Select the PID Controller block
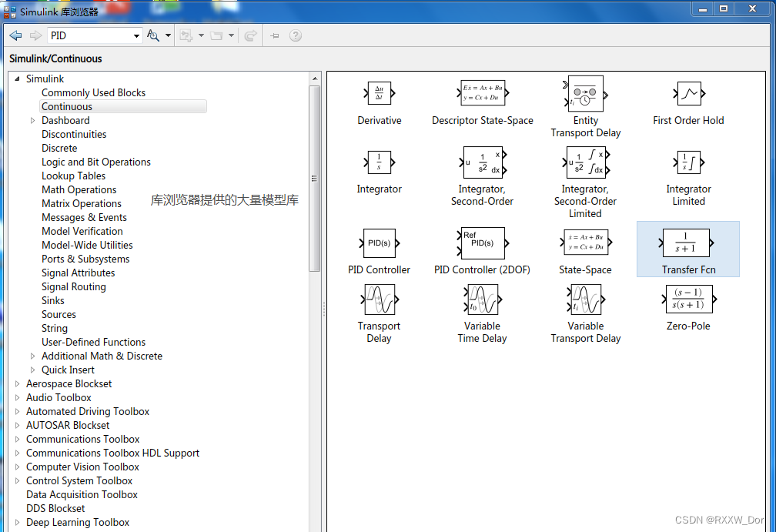 (379, 243)
